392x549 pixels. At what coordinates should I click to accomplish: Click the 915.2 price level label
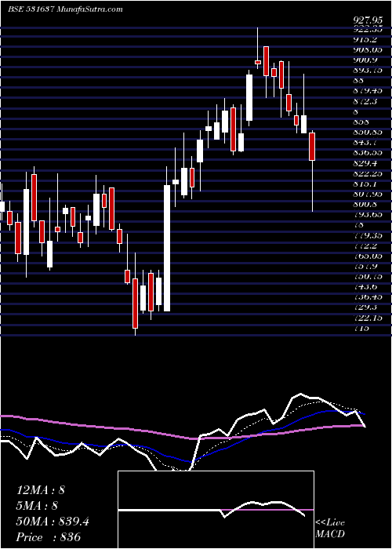tap(367, 40)
